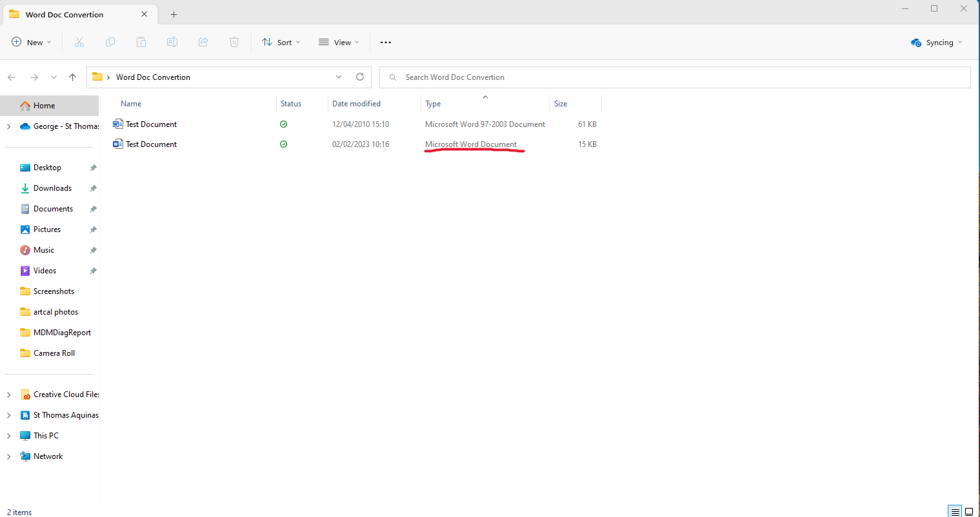Image resolution: width=980 pixels, height=517 pixels.
Task: Switch to details view icon in status bar
Action: 955,512
